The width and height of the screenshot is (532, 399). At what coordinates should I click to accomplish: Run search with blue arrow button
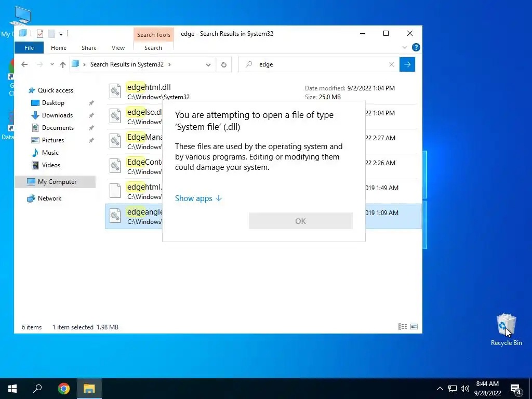(x=407, y=64)
